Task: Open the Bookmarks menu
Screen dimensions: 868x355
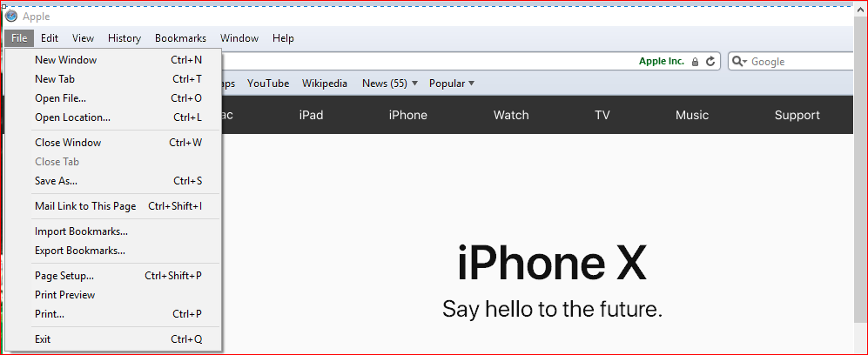Action: [180, 38]
